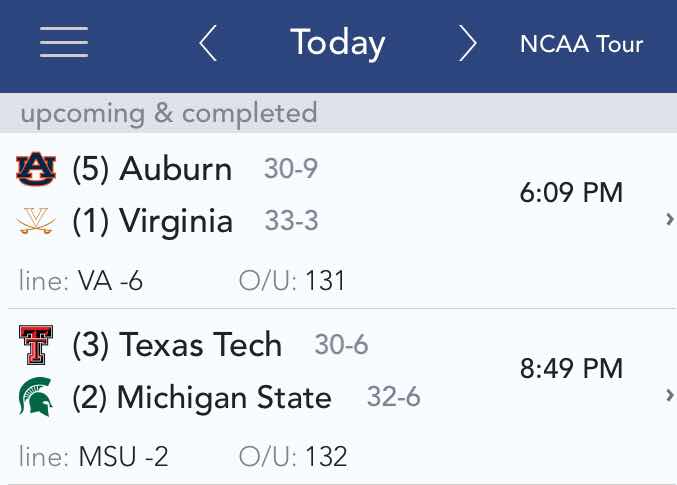Expand Auburn vs Virginia game chevron

tap(670, 219)
